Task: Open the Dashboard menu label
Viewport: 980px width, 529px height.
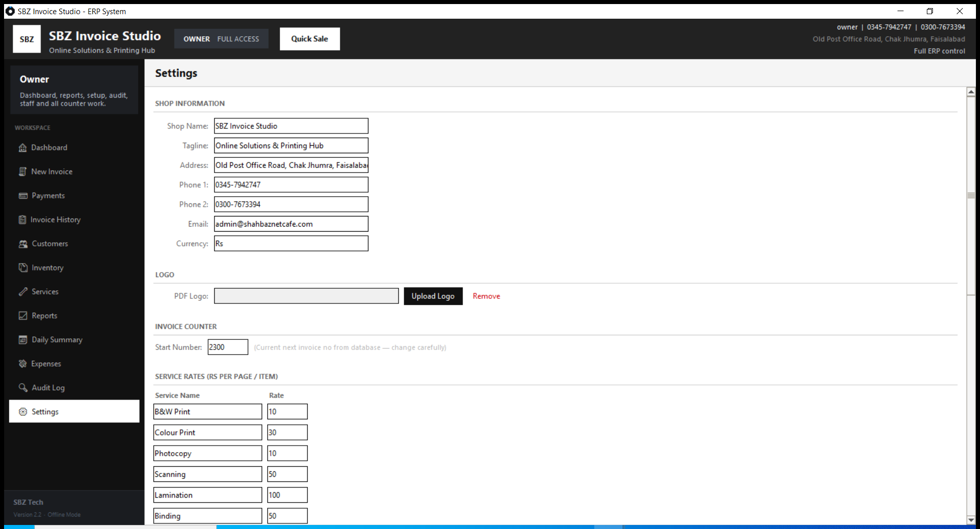Action: tap(49, 148)
